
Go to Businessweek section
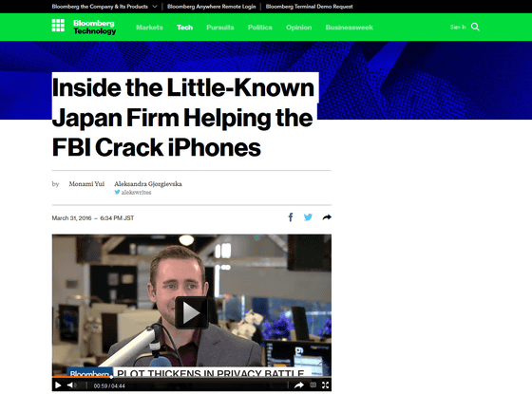tap(350, 28)
